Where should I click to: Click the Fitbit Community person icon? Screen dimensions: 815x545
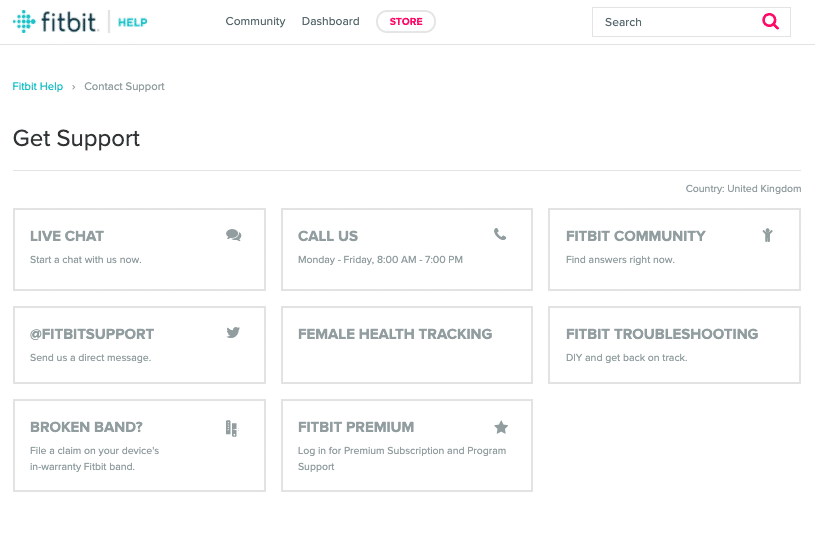click(767, 235)
